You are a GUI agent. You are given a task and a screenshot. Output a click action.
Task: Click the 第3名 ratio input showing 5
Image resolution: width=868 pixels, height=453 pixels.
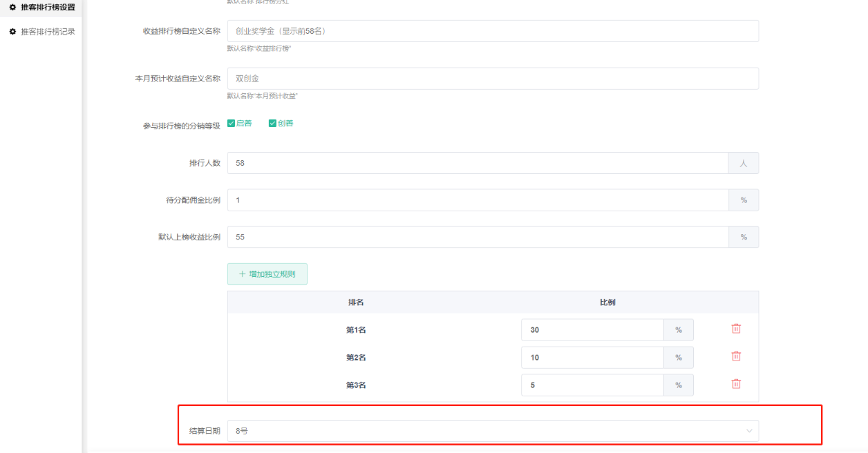pos(592,385)
